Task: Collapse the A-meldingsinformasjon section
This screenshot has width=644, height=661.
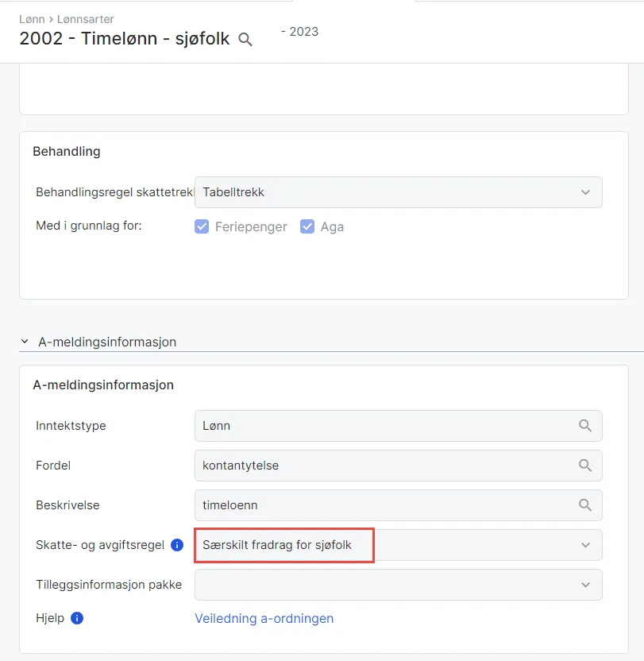Action: [x=24, y=342]
